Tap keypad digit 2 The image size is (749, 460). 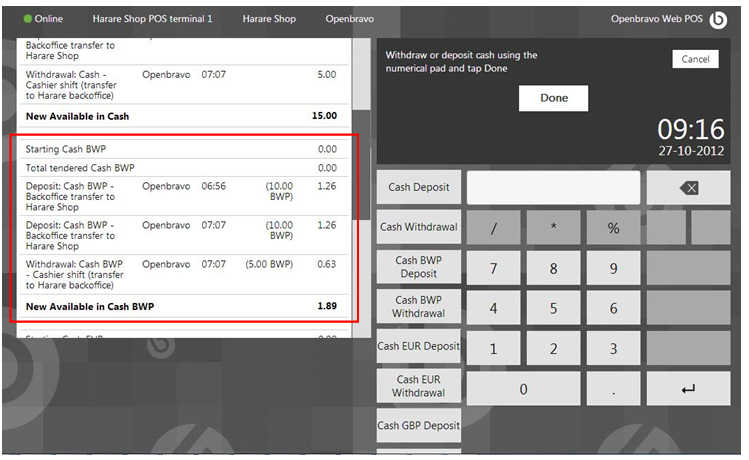(x=554, y=349)
